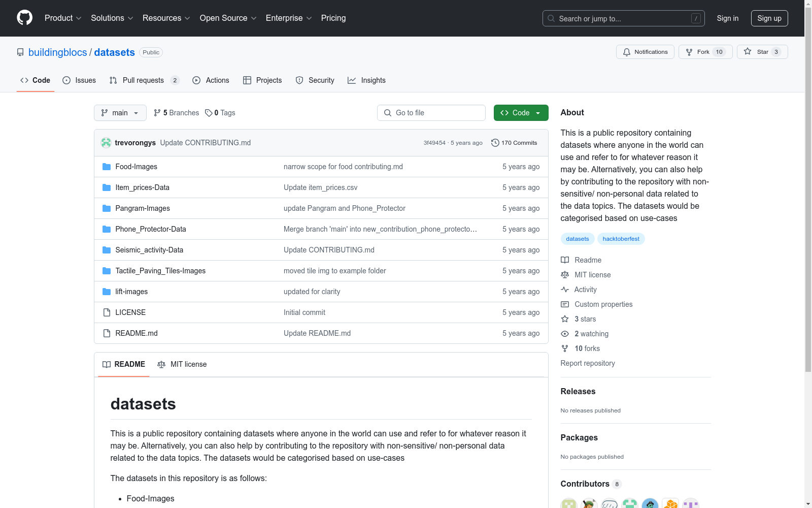Screen dimensions: 812x508
Task: Expand the Open Source menu
Action: pyautogui.click(x=228, y=18)
